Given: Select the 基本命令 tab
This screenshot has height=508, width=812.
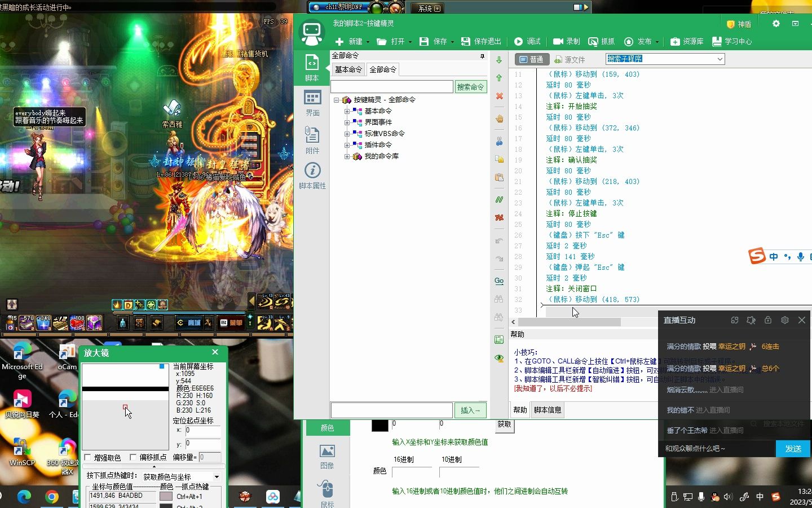Looking at the screenshot, I should coord(348,69).
